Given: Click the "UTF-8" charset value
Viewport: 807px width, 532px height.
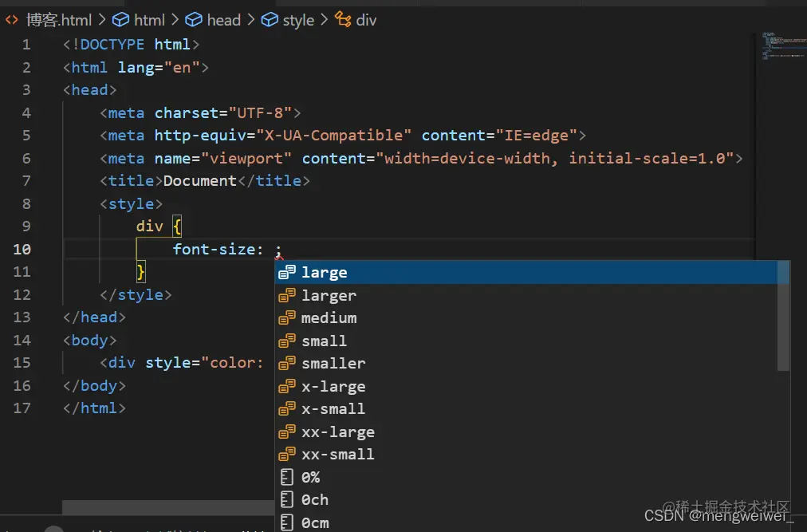Looking at the screenshot, I should point(261,112).
